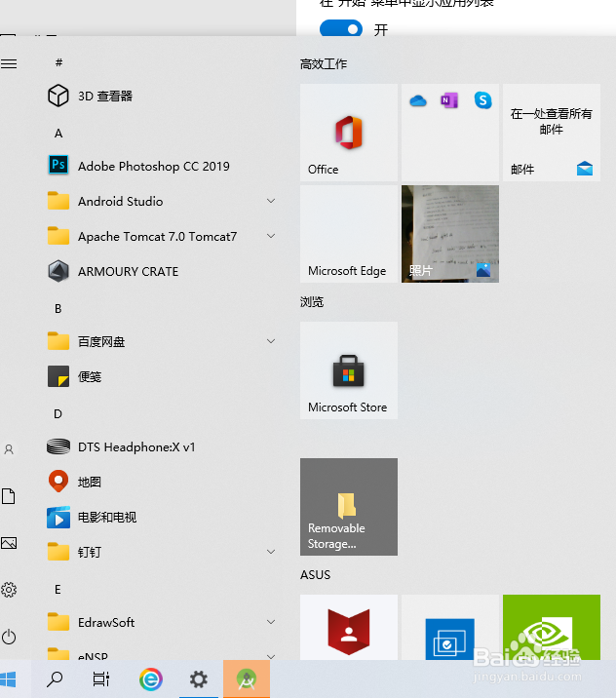Open the Microsoft Store tile
Screen dimensions: 616x698
pyautogui.click(x=349, y=370)
